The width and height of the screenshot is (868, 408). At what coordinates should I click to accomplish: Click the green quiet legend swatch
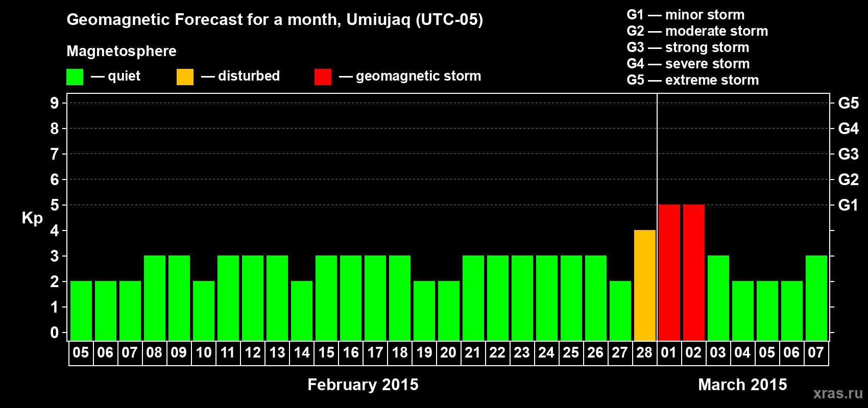[75, 77]
